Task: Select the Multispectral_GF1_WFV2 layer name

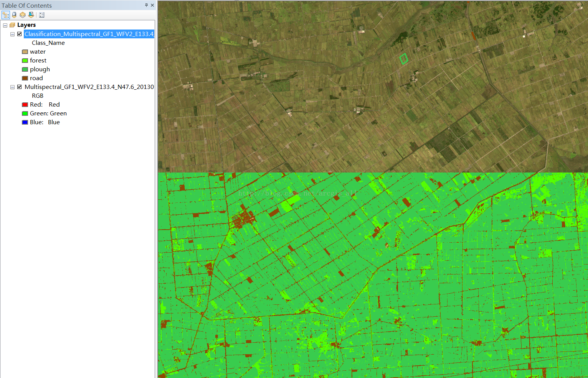Action: 89,87
